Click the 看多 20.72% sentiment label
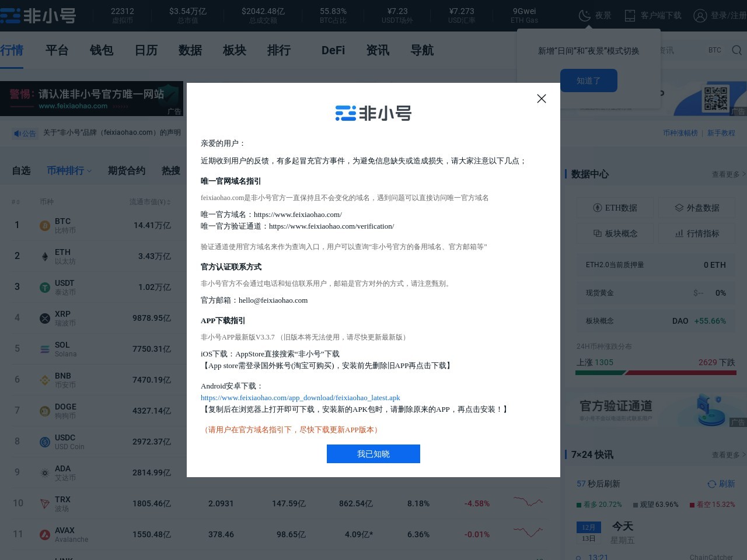Image resolution: width=747 pixels, height=560 pixels. point(599,505)
